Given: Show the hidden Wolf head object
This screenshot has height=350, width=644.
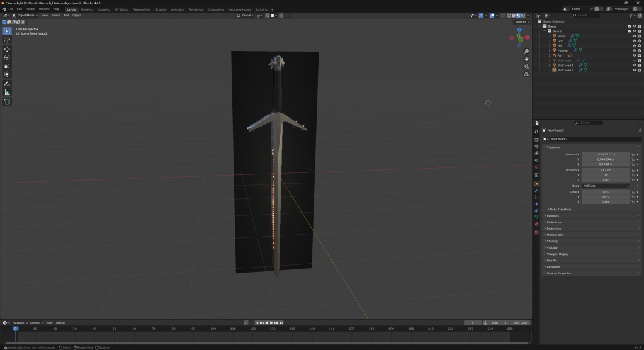Looking at the screenshot, I should (634, 60).
